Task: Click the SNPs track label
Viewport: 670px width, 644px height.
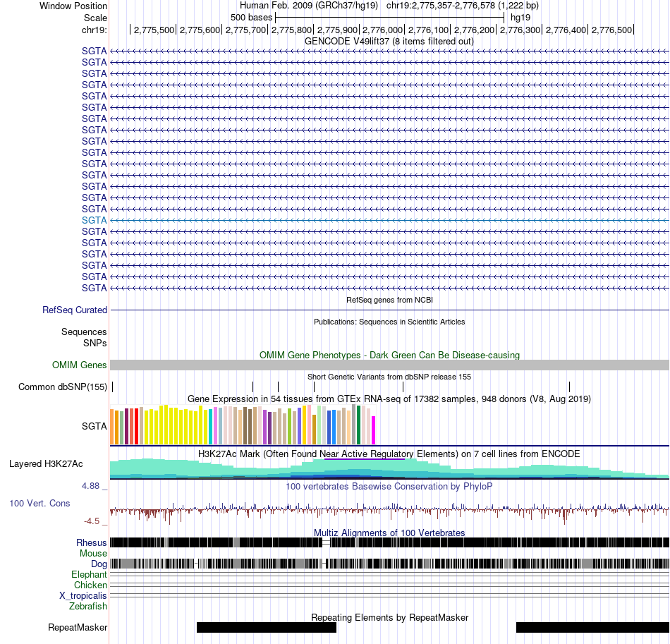Action: pos(95,343)
